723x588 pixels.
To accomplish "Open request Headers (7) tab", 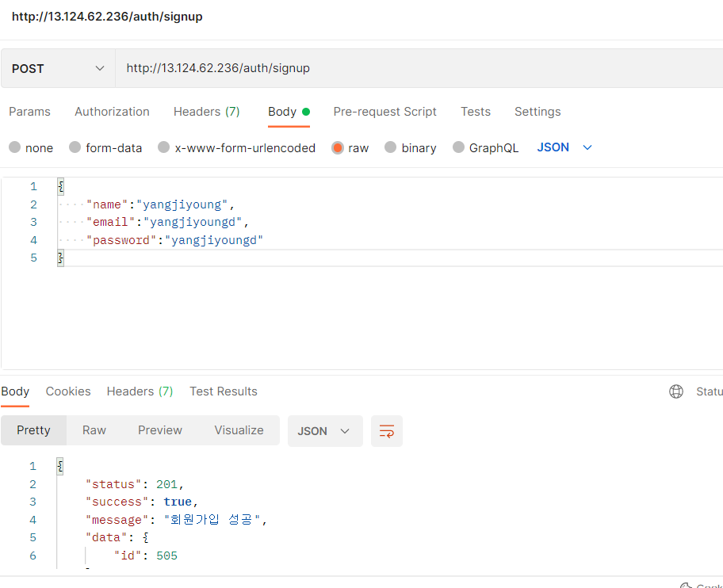I will pyautogui.click(x=207, y=112).
